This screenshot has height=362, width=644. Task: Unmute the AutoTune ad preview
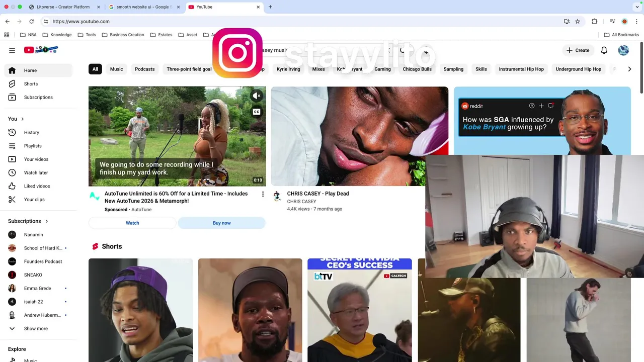[257, 96]
